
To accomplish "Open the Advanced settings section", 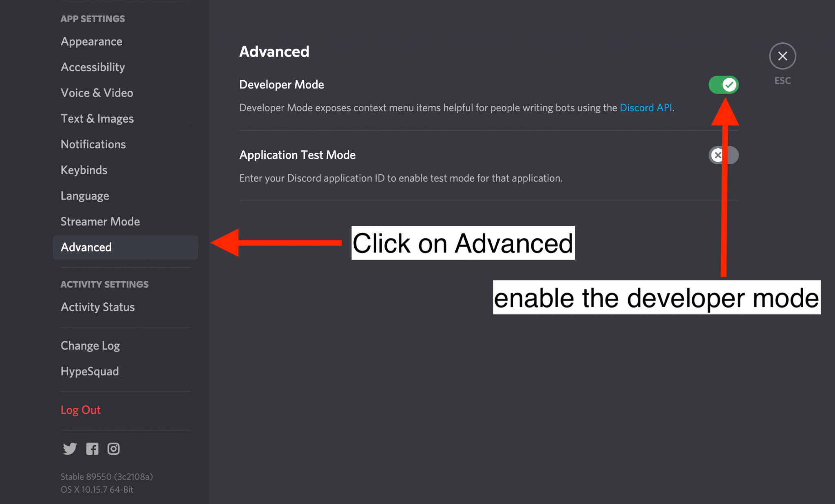I will click(x=86, y=247).
